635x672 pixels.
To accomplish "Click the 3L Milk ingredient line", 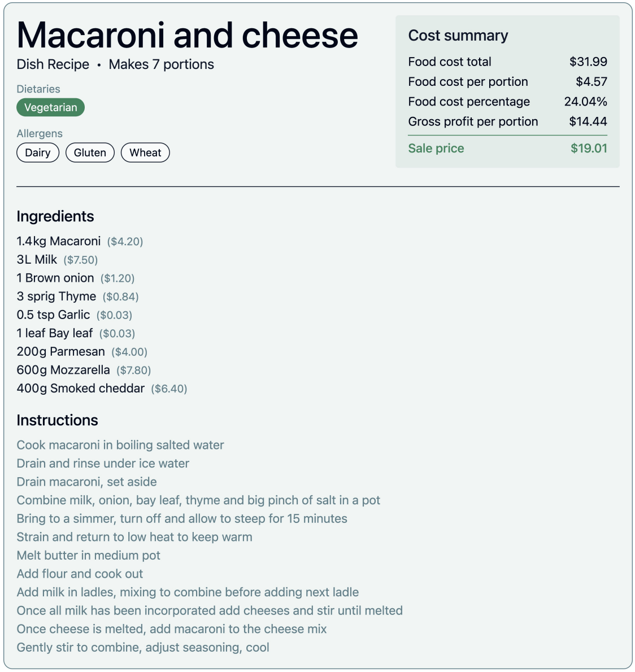I will pos(37,260).
